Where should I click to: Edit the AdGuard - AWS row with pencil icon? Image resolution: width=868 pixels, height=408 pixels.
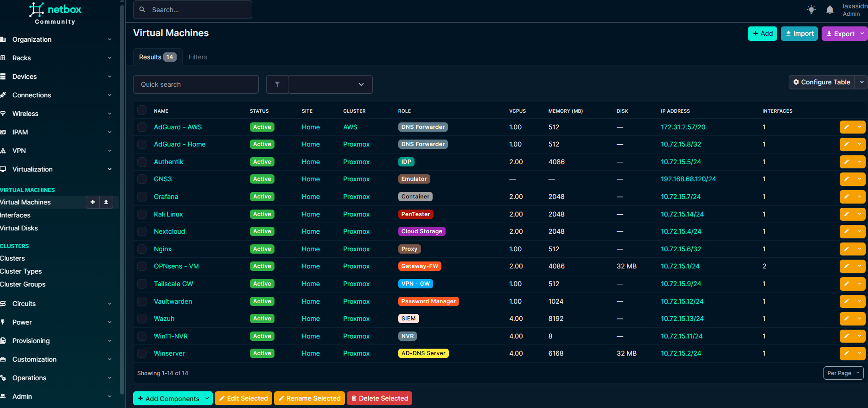pyautogui.click(x=847, y=127)
